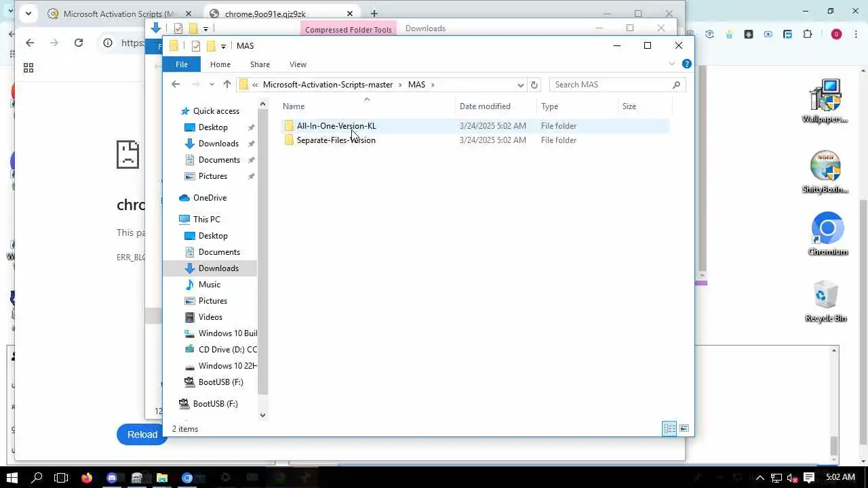Click Microsoft-Activation-Scripts-master breadcrumb
The width and height of the screenshot is (868, 488).
click(328, 85)
